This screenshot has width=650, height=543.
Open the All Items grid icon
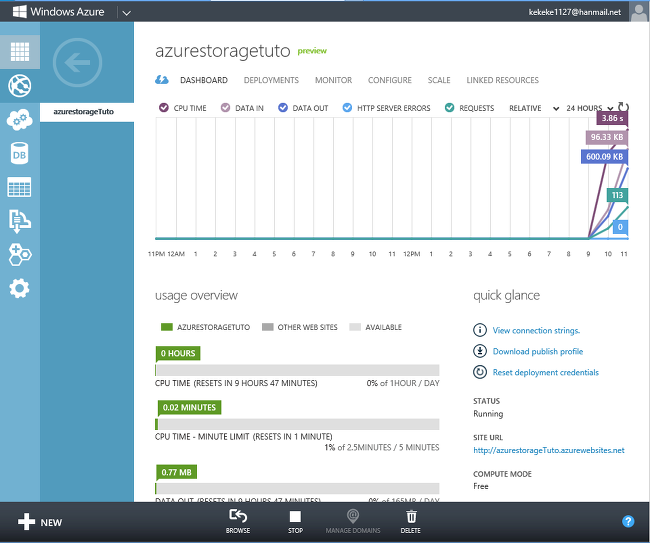(x=19, y=52)
